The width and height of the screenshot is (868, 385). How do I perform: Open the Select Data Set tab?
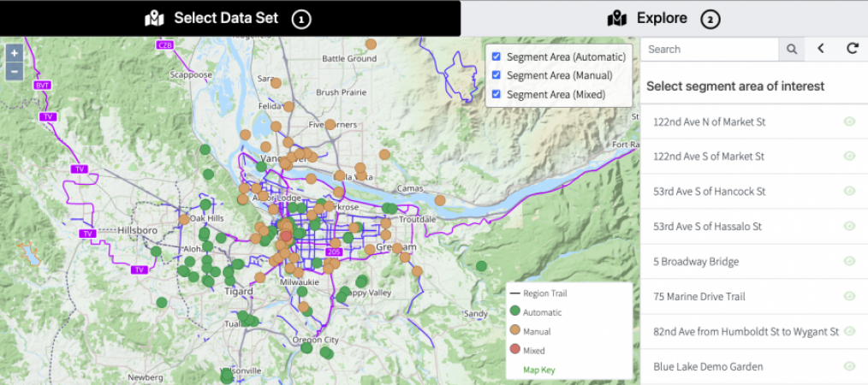(x=226, y=18)
